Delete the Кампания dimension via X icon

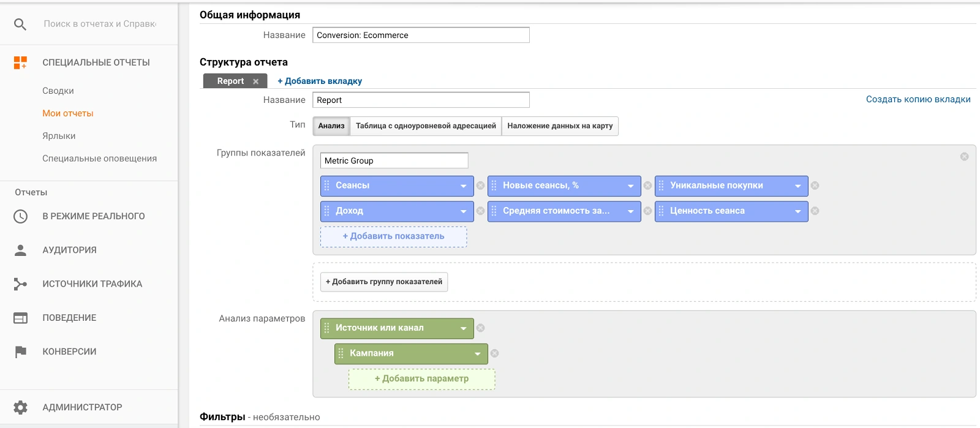point(495,353)
